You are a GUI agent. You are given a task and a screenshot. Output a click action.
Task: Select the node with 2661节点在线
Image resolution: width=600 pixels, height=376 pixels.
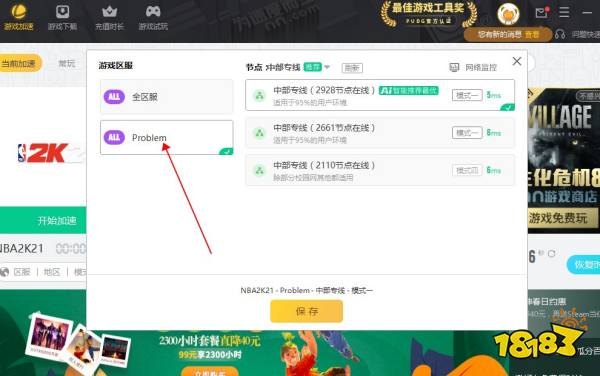(x=380, y=133)
